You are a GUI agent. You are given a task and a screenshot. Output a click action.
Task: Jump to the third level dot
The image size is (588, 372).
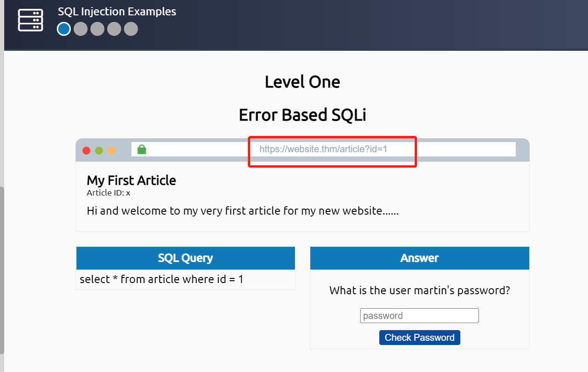(x=97, y=29)
